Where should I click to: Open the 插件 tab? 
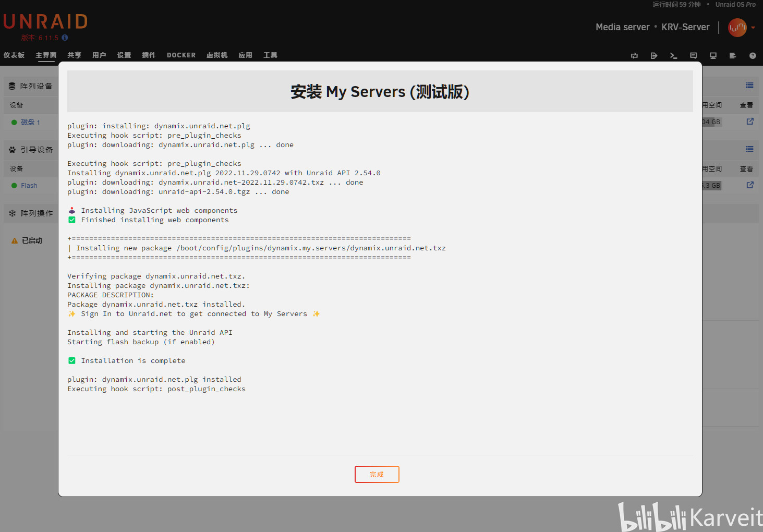click(x=149, y=55)
